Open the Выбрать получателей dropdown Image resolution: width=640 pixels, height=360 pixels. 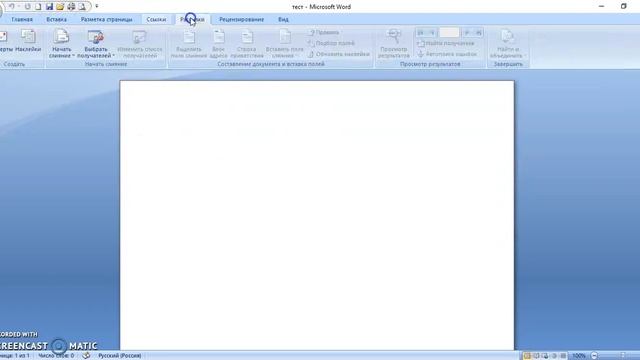96,44
